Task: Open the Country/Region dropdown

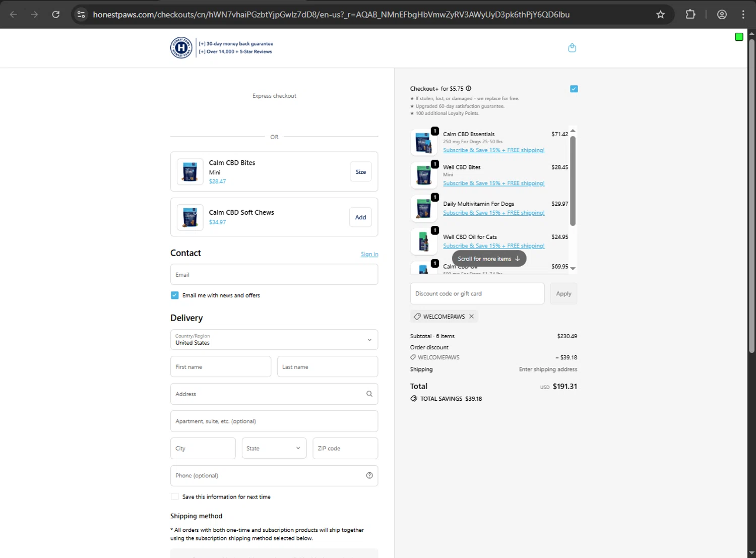Action: 274,340
